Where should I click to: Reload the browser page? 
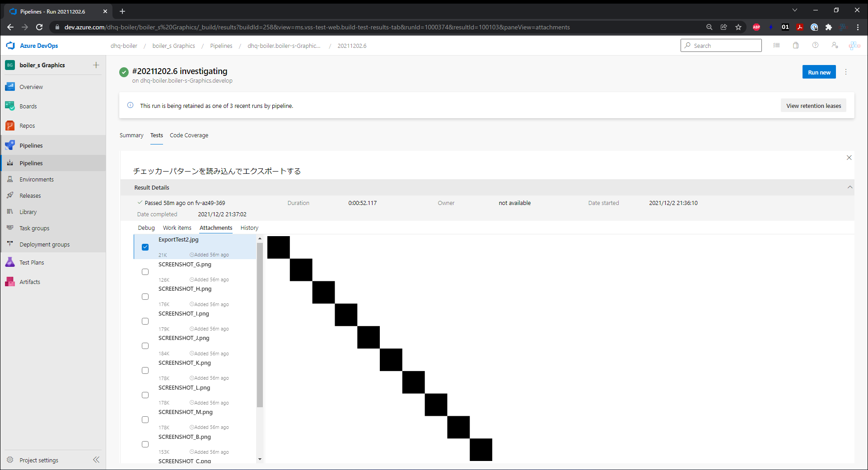pyautogui.click(x=39, y=27)
